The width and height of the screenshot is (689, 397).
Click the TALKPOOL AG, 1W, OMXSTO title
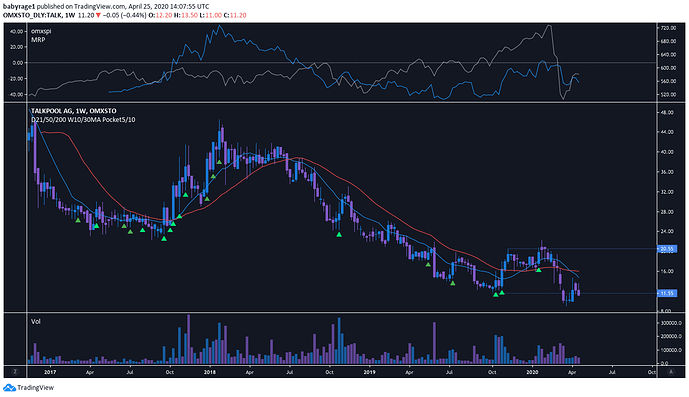(x=73, y=111)
